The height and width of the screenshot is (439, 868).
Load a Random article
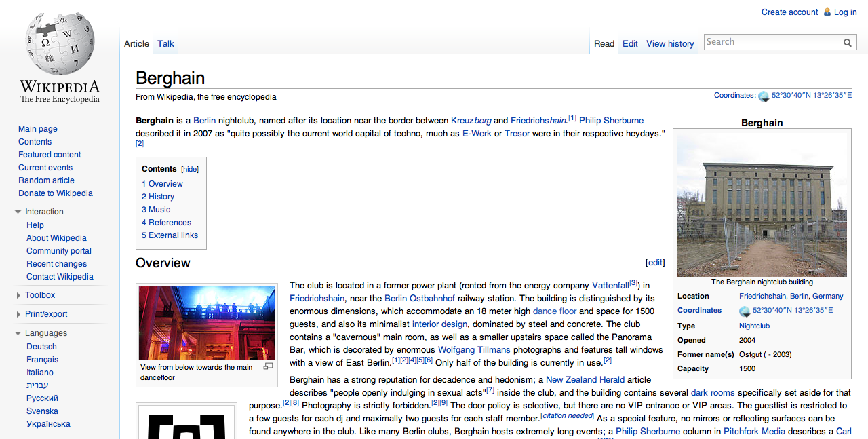[46, 180]
